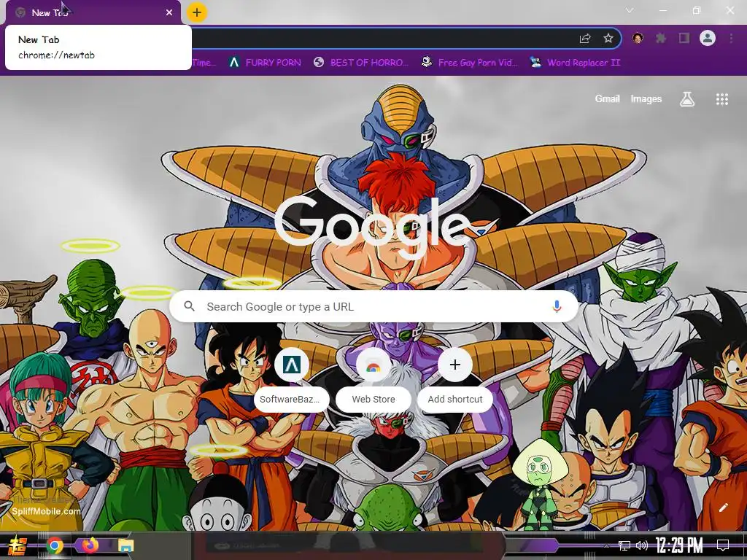Open the Google apps grid
This screenshot has width=747, height=560.
[x=722, y=99]
